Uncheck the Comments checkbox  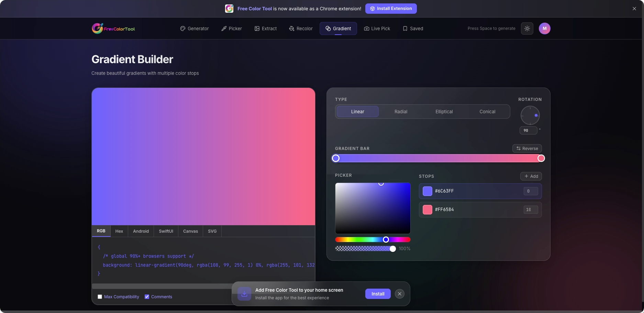point(147,297)
